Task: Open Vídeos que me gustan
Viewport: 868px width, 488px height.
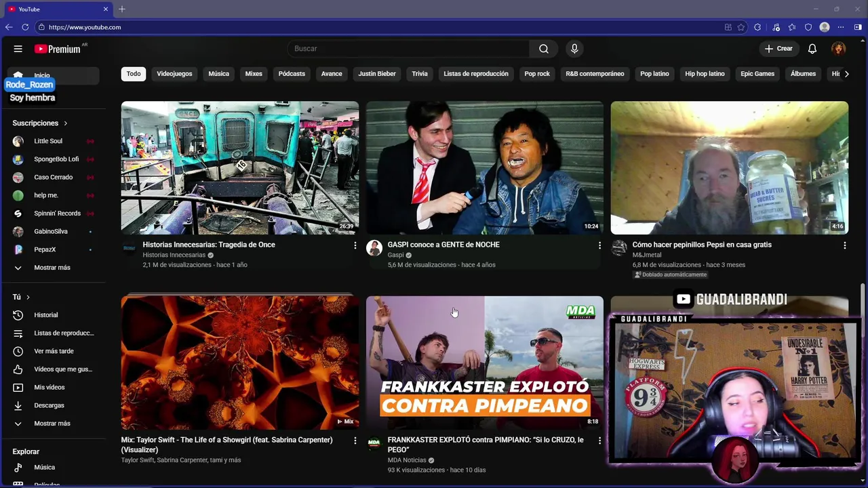Action: pyautogui.click(x=54, y=369)
